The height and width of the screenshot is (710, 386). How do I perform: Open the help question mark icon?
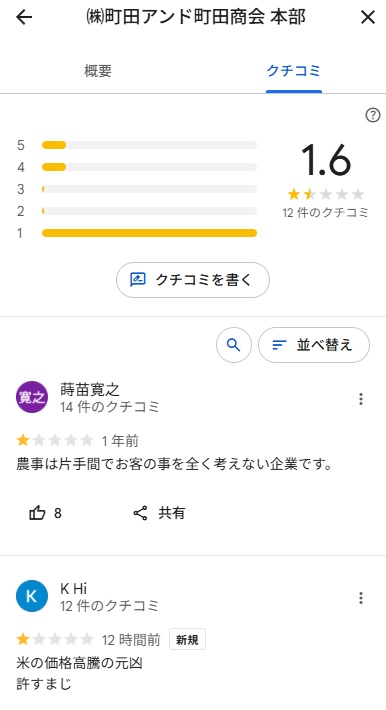372,115
